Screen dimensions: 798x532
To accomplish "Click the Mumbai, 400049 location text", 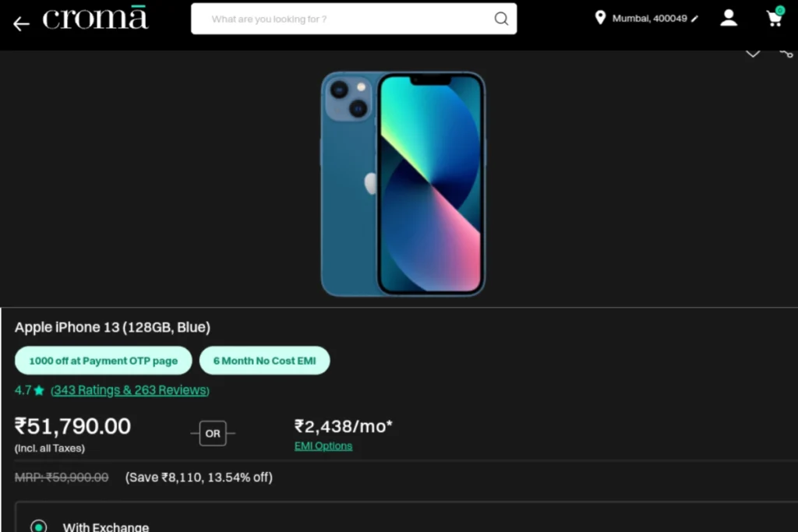I will pos(649,19).
